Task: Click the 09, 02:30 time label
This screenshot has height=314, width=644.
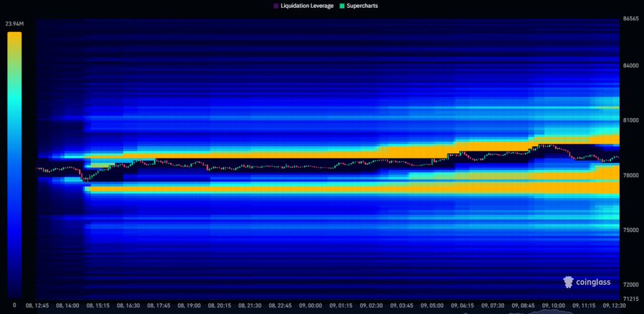Action: pyautogui.click(x=371, y=306)
